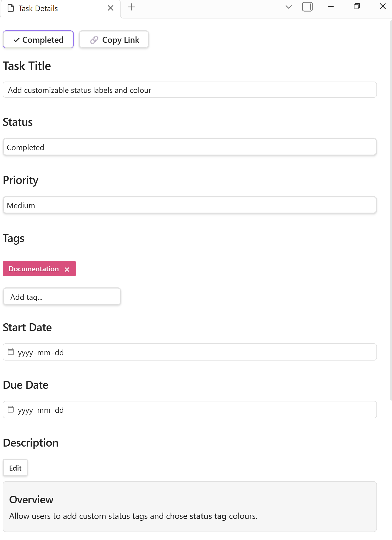Click the link icon on Copy Link

[x=94, y=40]
